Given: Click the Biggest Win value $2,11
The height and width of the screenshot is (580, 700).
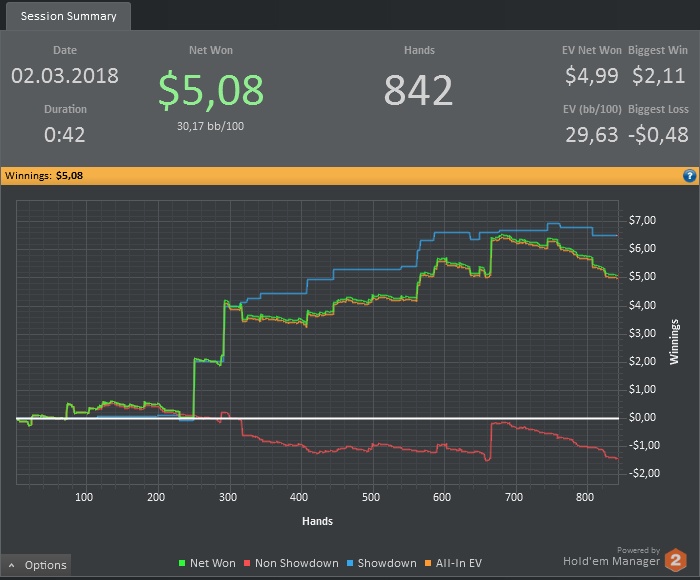Looking at the screenshot, I should pyautogui.click(x=658, y=75).
